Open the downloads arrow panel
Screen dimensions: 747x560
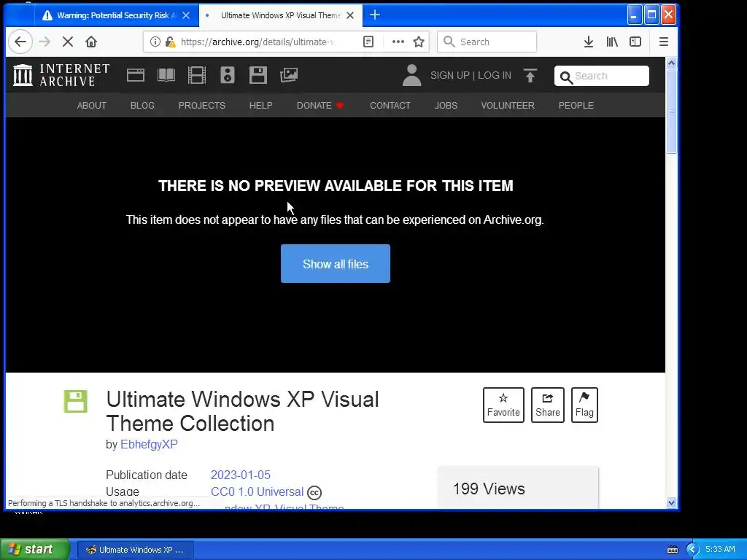(589, 42)
